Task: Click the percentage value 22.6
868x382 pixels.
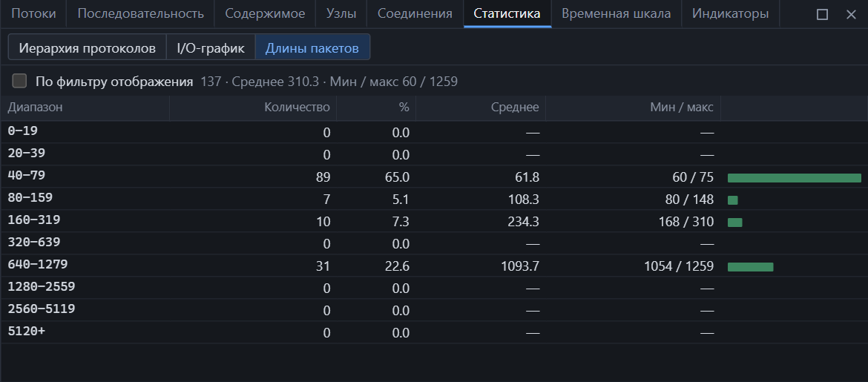Action: (x=397, y=266)
